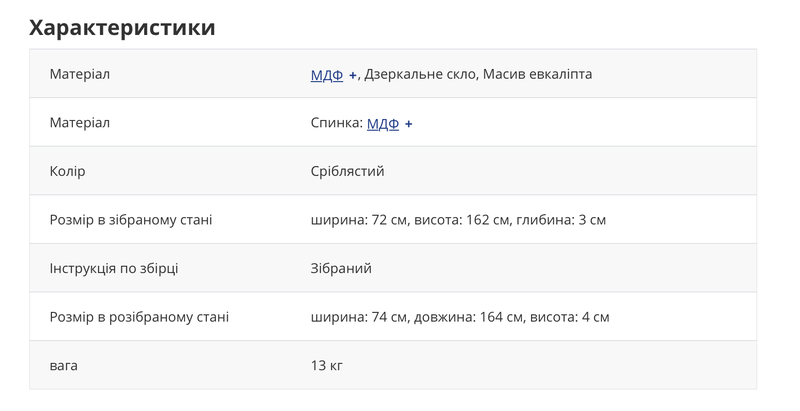This screenshot has width=800, height=411.
Task: Open the МДФ link after Спинка
Action: point(383,124)
